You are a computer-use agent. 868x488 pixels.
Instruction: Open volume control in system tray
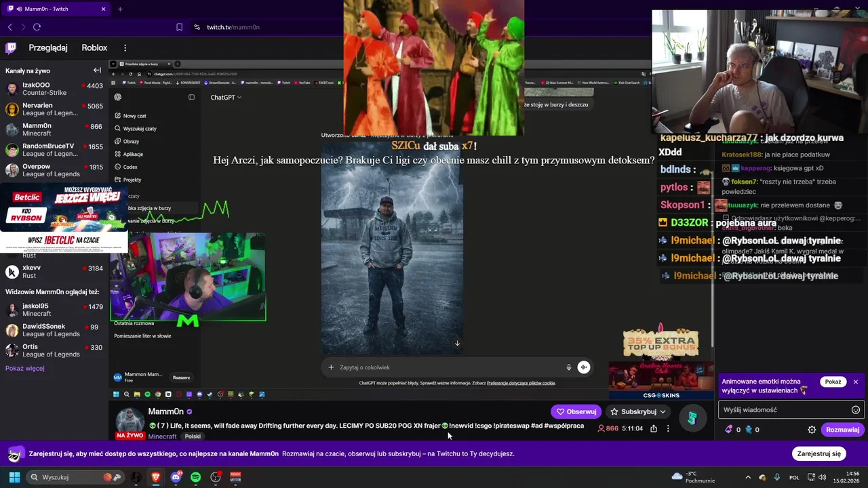[823, 477]
